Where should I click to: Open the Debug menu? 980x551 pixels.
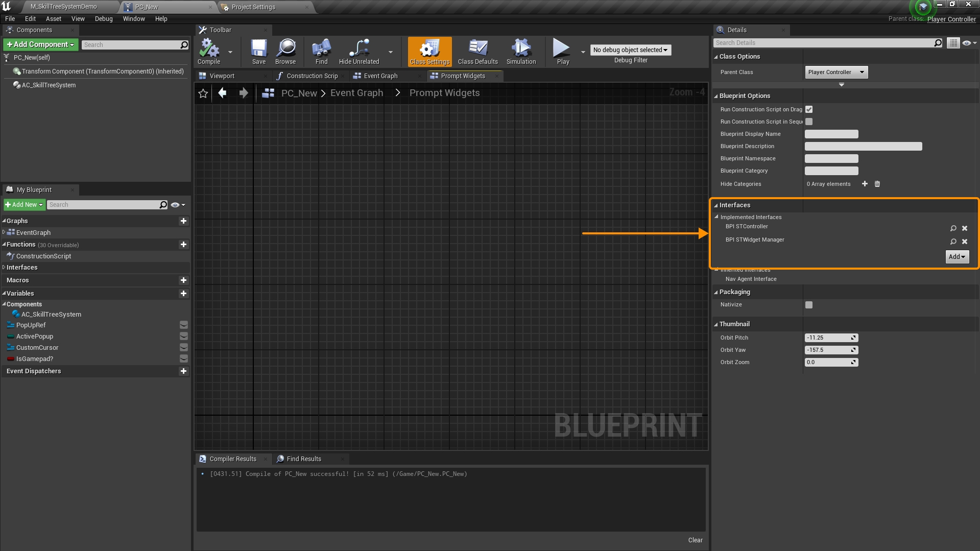(104, 19)
